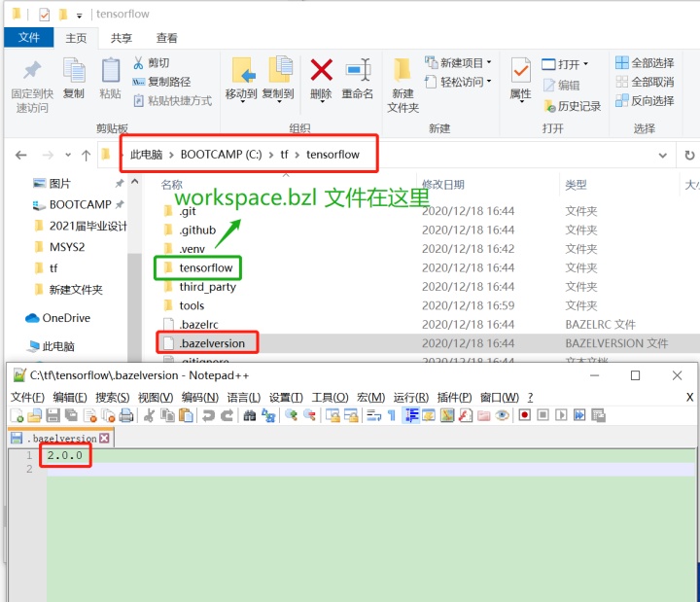
Task: Open the 插件(P) menu in Notepad++
Action: coord(454,397)
